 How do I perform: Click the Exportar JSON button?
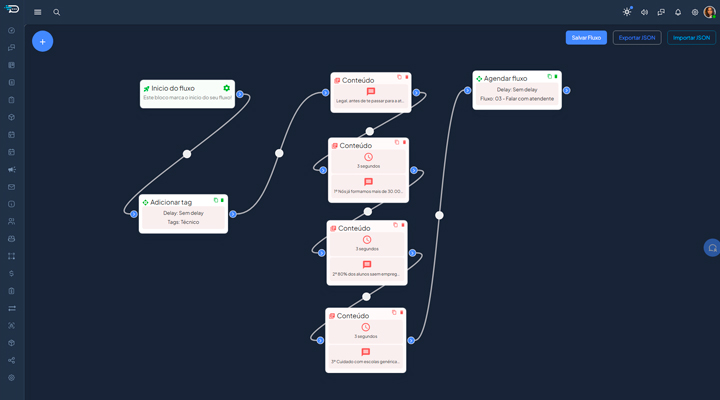(x=637, y=38)
